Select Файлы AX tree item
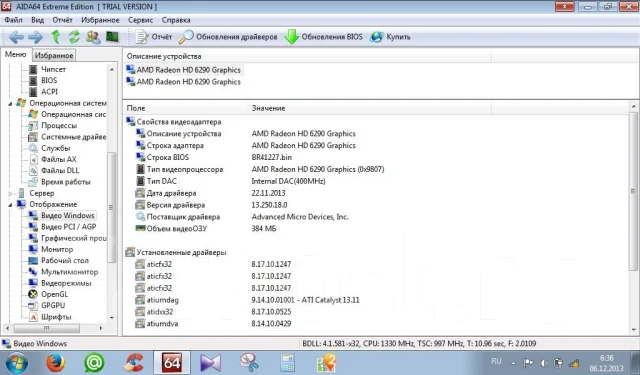 59,160
